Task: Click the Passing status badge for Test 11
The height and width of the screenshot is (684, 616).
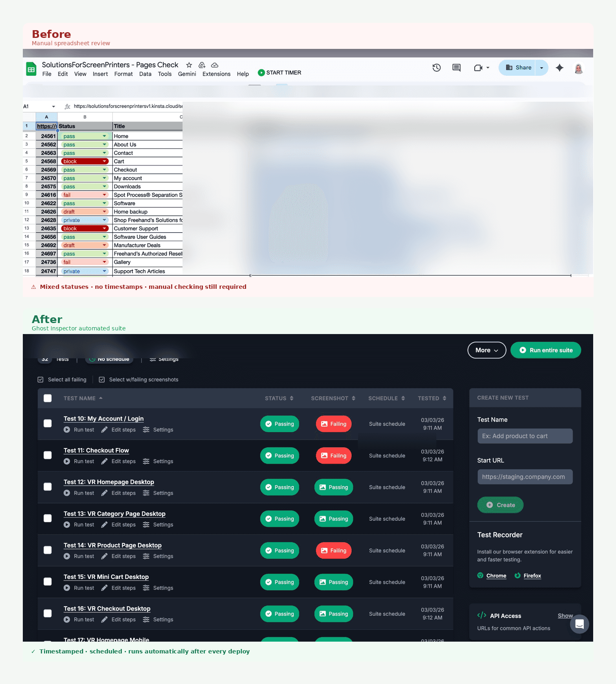Action: 279,456
